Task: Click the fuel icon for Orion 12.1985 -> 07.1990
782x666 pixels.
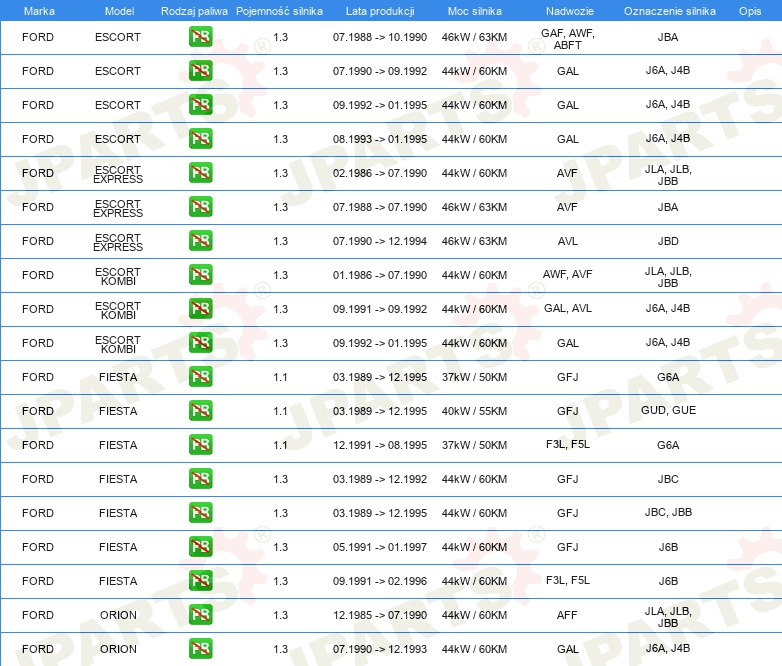Action: coord(200,615)
